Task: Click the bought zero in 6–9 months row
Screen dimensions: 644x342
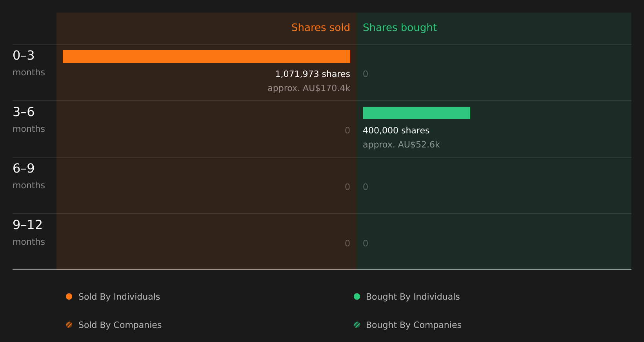Action: (366, 187)
